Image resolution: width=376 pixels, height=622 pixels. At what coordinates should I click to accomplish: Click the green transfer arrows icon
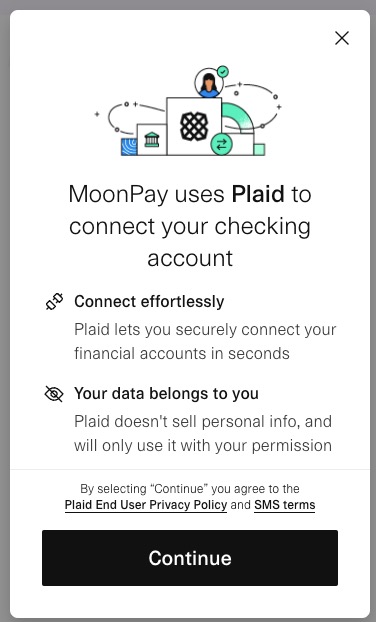click(221, 144)
